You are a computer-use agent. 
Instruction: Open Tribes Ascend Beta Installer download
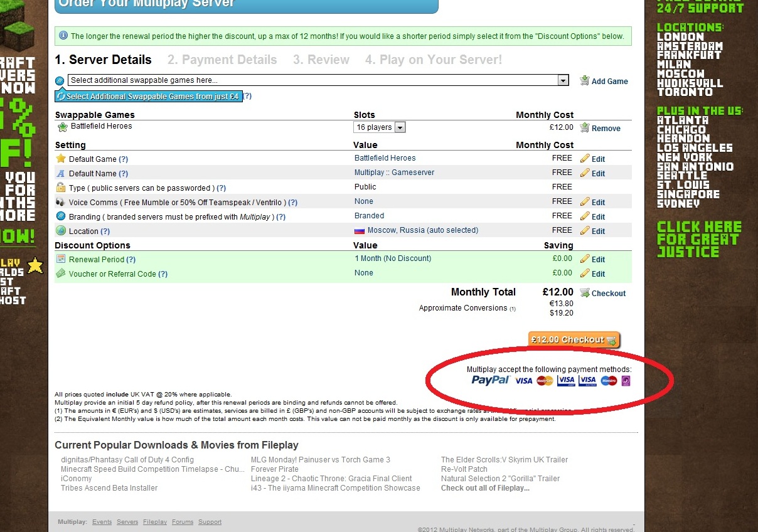click(109, 488)
